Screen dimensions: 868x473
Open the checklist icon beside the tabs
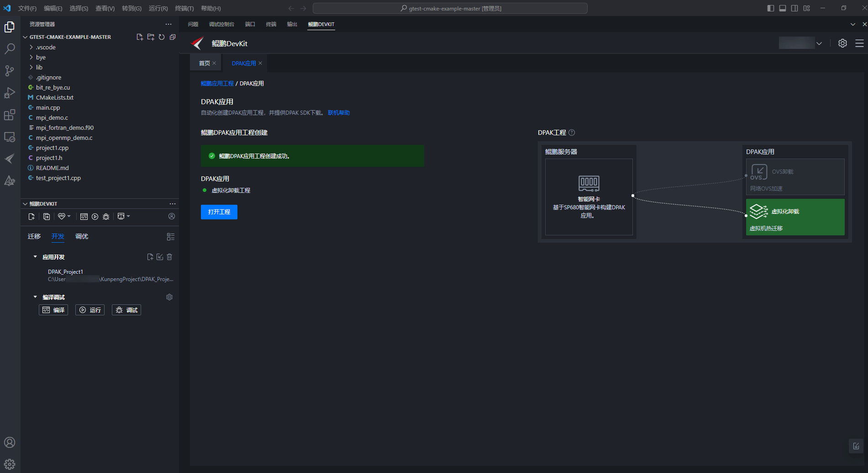tap(171, 237)
